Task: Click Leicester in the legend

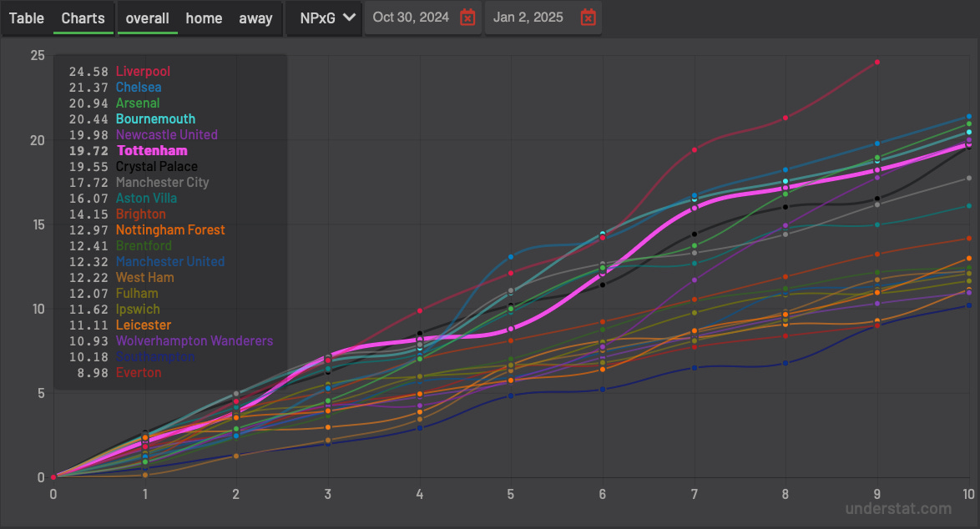Action: coord(143,325)
